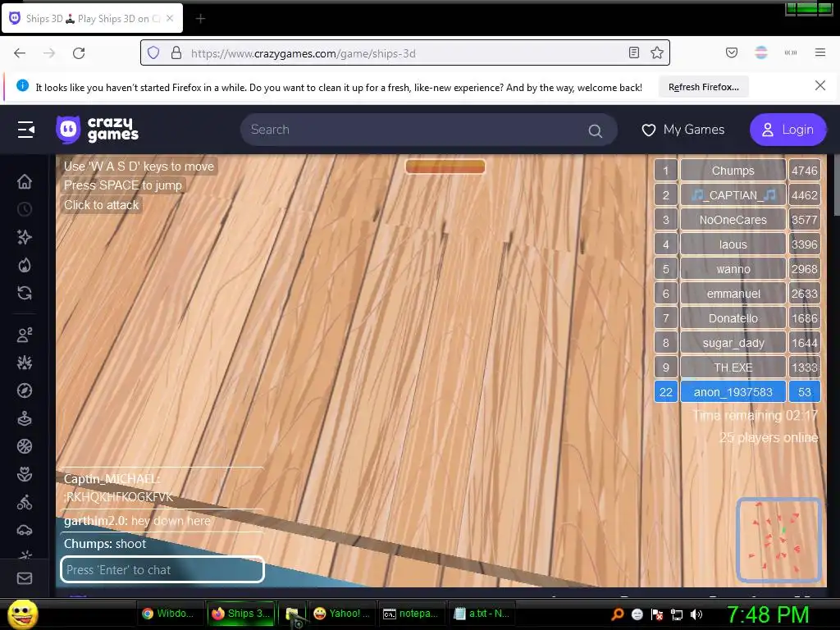Open Updated games refresh icon in sidebar
840x630 pixels.
pyautogui.click(x=25, y=293)
